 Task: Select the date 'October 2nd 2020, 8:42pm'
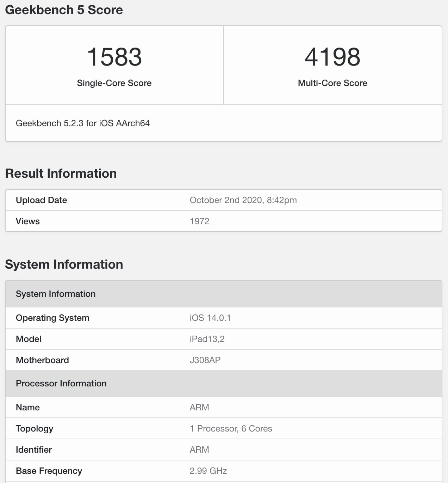(x=243, y=200)
